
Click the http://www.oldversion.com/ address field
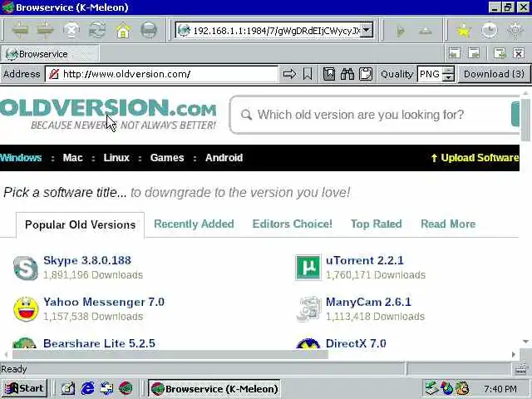(161, 74)
